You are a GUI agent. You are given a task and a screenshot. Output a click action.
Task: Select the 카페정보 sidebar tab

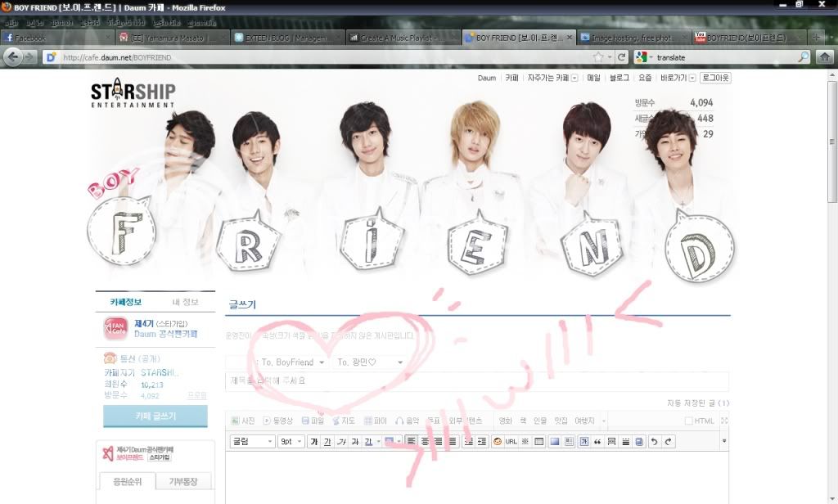tap(125, 302)
